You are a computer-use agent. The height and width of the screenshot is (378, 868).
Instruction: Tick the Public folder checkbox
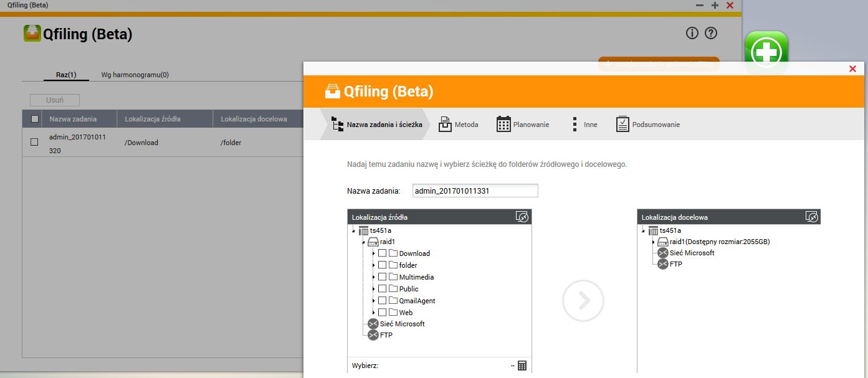coord(382,289)
